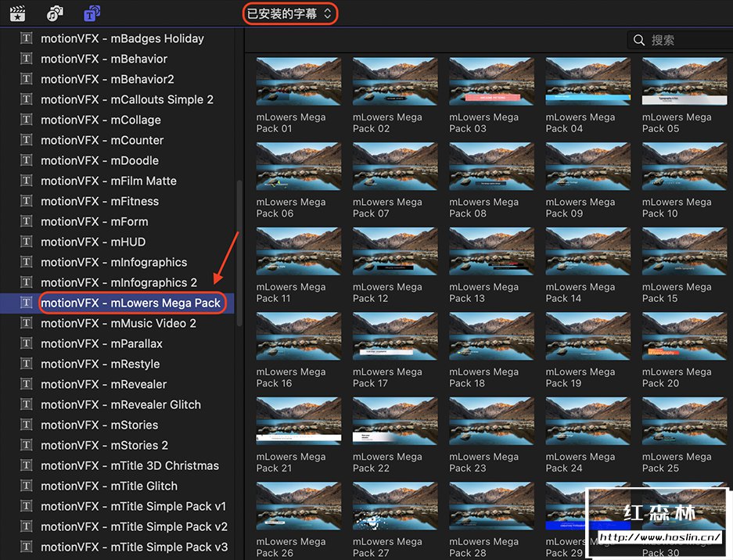Select mLowers Mega Pack 11 thumbnail
Viewport: 733px width, 560px height.
tap(299, 251)
